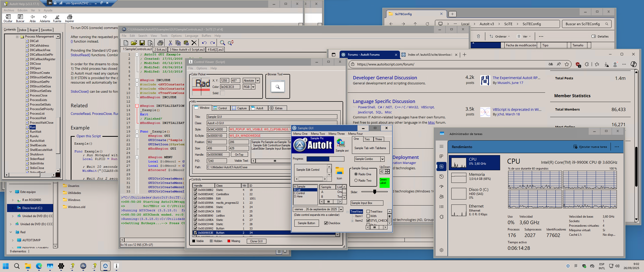Click the Sample Input Box field
The width and height of the screenshot is (644, 272).
click(x=367, y=203)
